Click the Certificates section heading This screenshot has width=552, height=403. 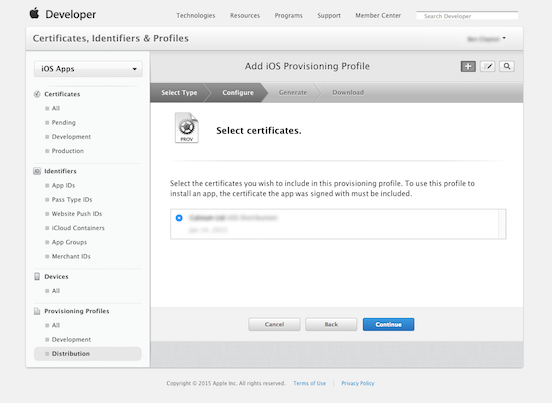click(x=62, y=94)
